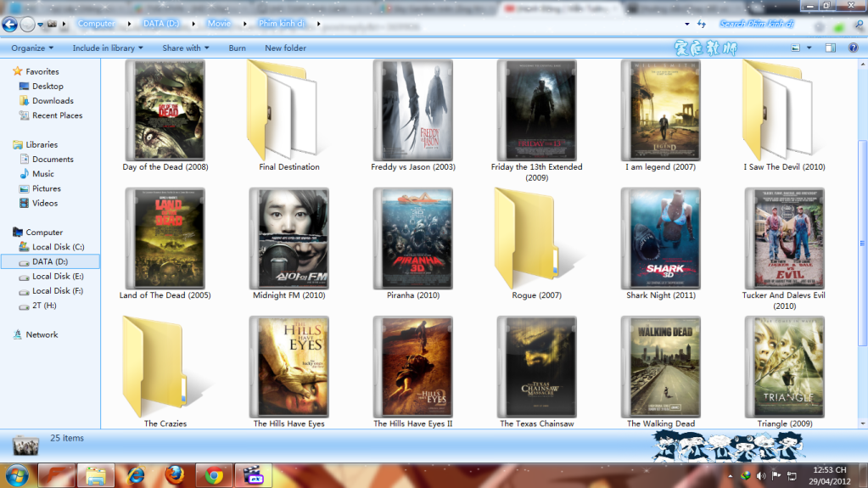Screen dimensions: 868x488
Task: Open Network in the navigation pane
Action: coord(42,334)
